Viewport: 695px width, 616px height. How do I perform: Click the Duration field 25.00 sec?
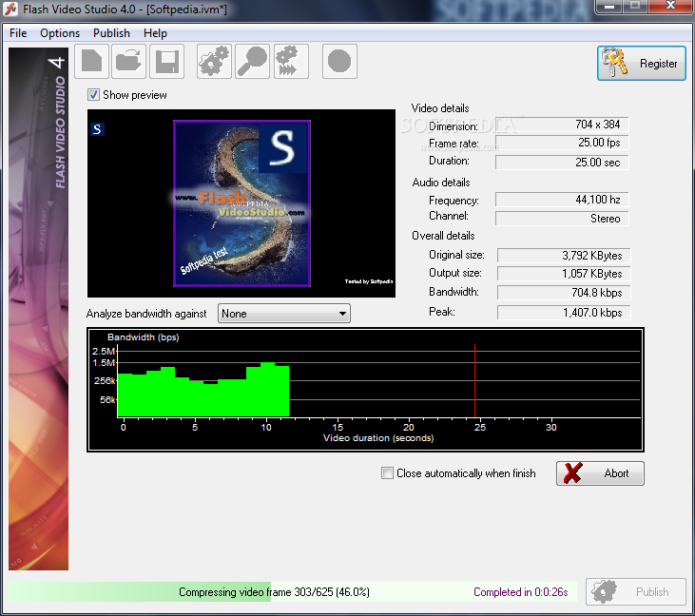point(562,163)
